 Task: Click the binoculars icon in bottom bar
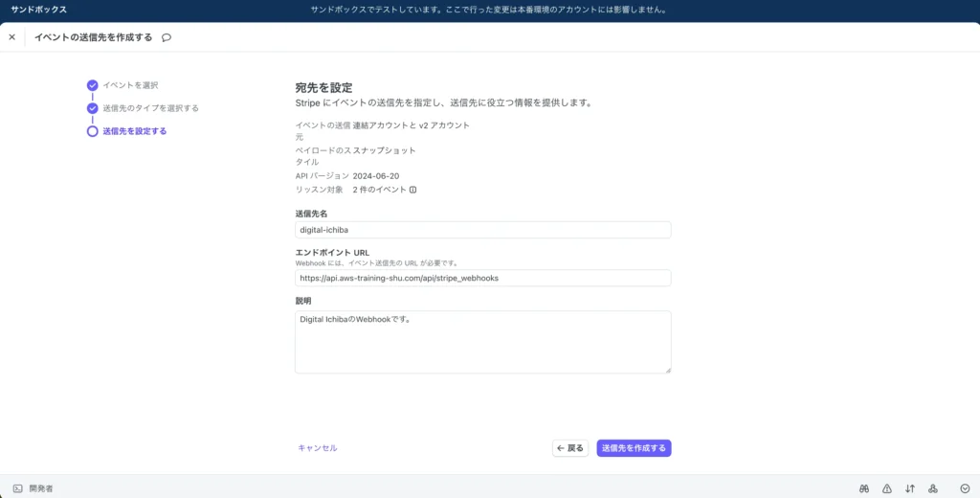(x=863, y=488)
